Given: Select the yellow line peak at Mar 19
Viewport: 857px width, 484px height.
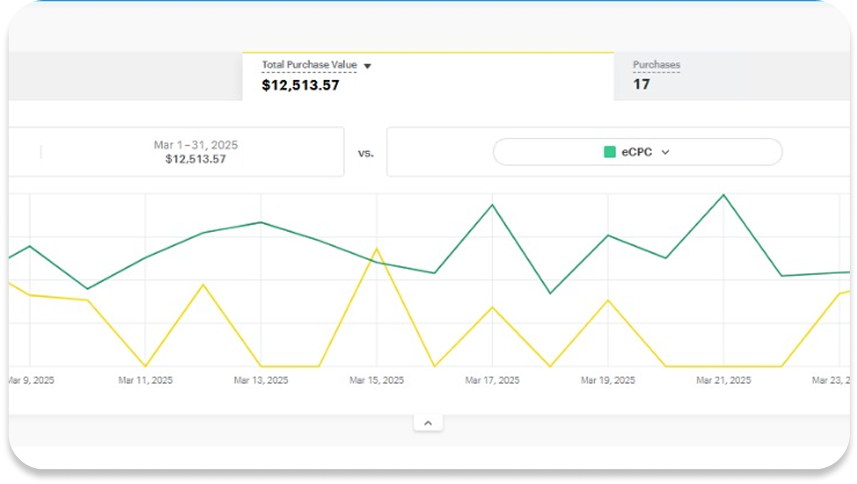Looking at the screenshot, I should click(608, 299).
